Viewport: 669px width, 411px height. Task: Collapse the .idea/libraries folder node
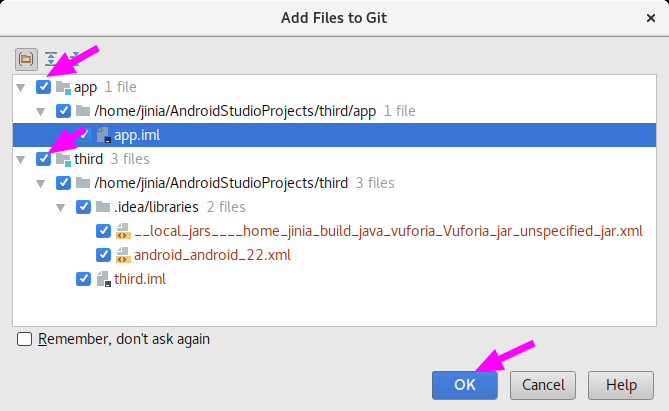61,208
